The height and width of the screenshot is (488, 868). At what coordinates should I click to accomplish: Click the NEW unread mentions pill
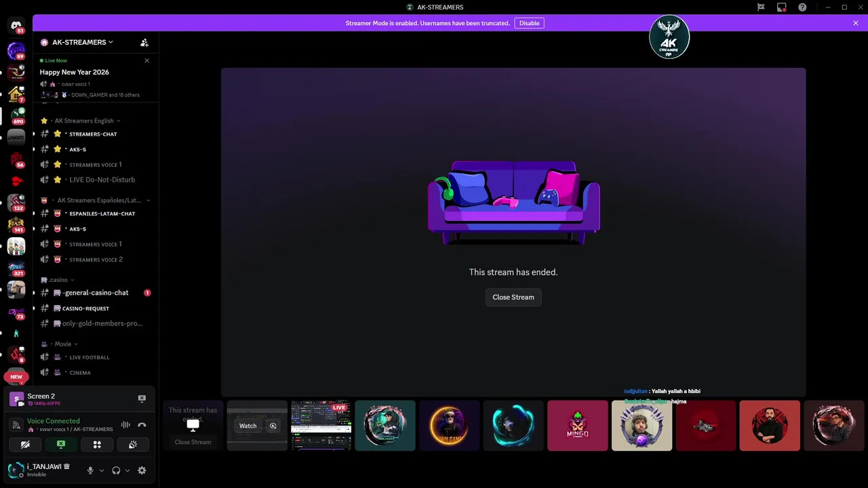tap(16, 377)
